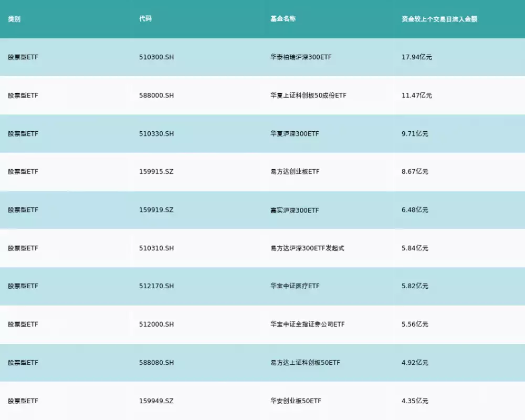Screen dimensions: 525x420
Task: Select fund name 嘉实沪深300ETF
Action: coord(295,211)
